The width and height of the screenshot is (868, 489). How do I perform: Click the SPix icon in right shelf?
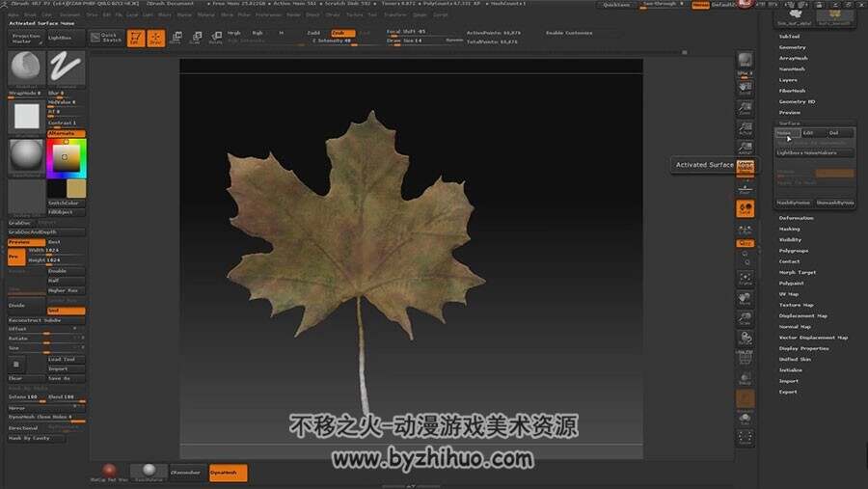point(746,73)
